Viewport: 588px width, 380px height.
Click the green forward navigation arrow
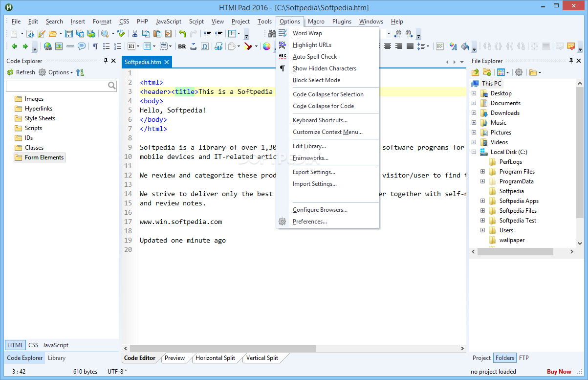tap(25, 46)
